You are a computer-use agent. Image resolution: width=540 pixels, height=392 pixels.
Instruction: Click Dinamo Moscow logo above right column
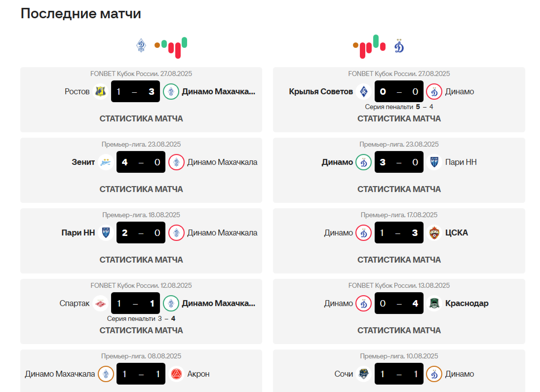coord(399,46)
